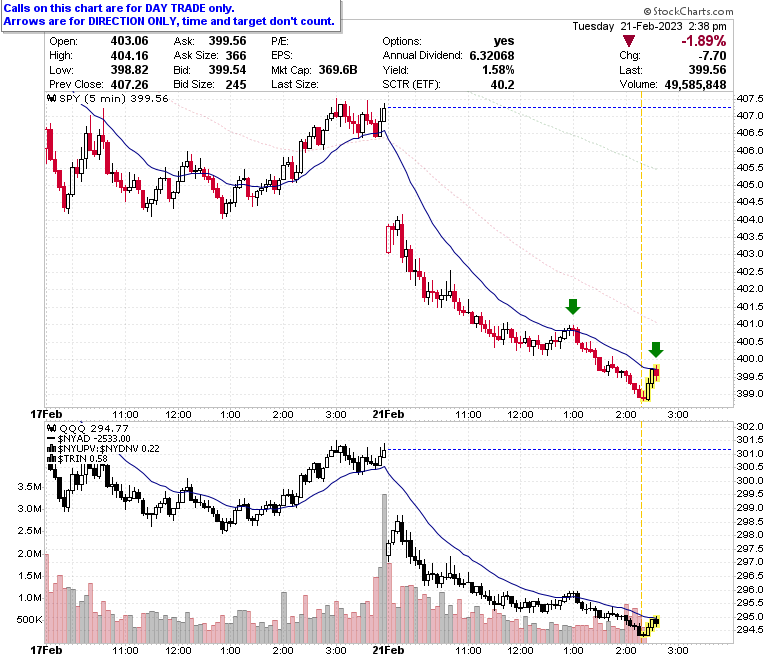780x659 pixels.
Task: Click the 21Feb label under the SPY chart
Action: pos(389,414)
